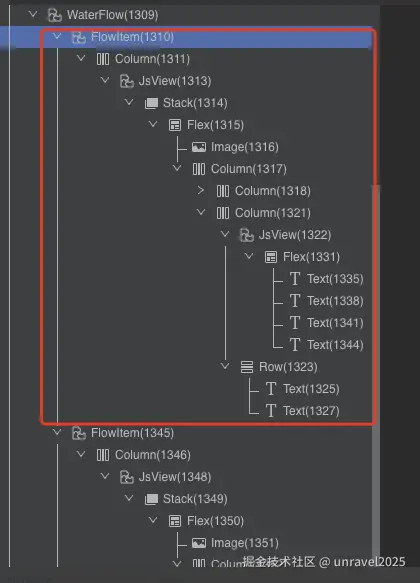
Task: Collapse the Column(1321) node
Action: coord(201,212)
